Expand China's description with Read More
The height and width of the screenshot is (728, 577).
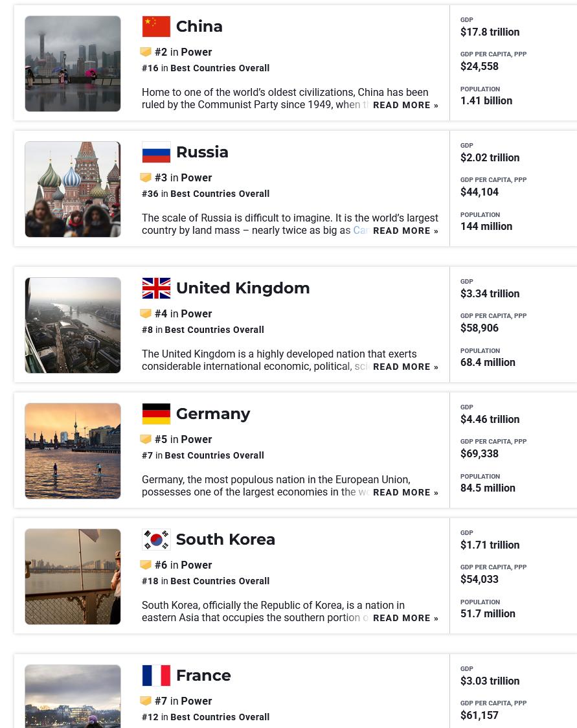[x=405, y=105]
